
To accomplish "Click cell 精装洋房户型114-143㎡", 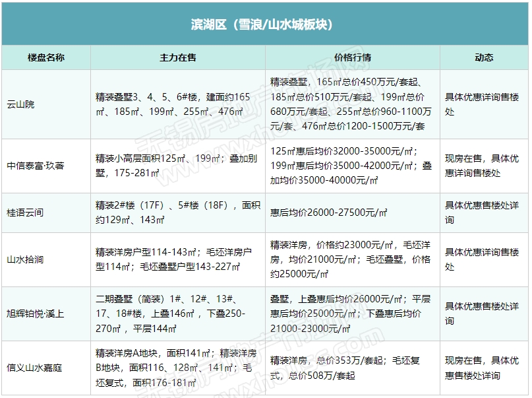I will 178,259.
